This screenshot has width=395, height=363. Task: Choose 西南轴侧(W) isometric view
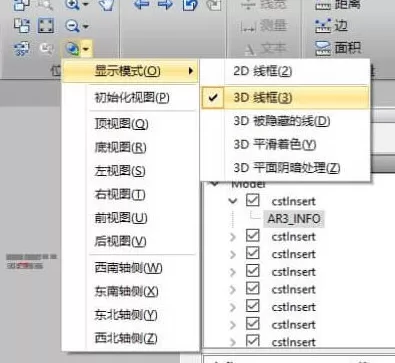128,268
